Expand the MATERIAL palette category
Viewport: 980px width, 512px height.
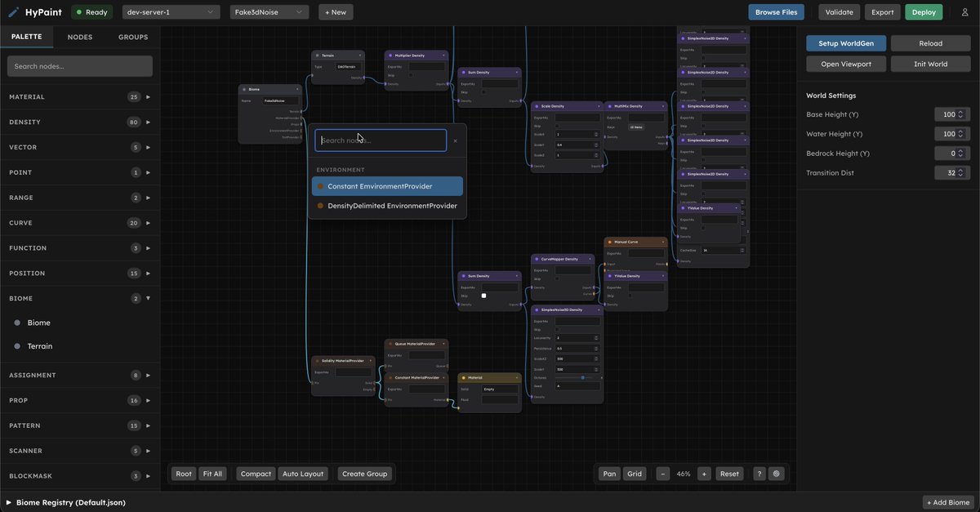[79, 97]
